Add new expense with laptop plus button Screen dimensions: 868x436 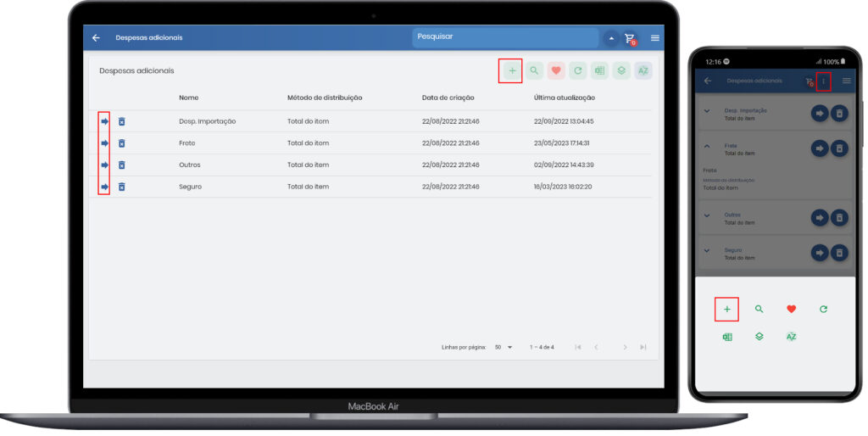pos(512,71)
